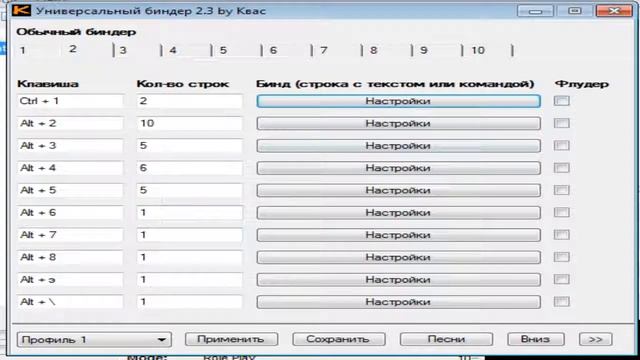Click the Применить button
Screen dimensions: 640x360
click(x=231, y=339)
